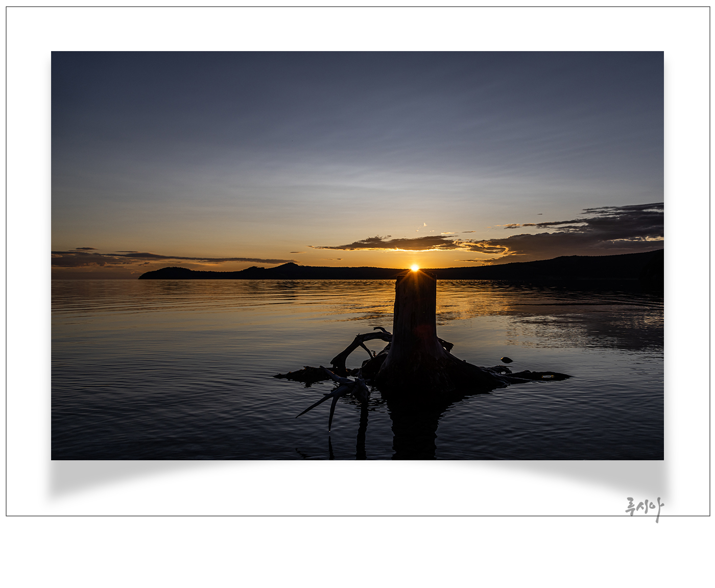Open the framed sunset lake photograph
The image size is (715, 588).
pyautogui.click(x=357, y=255)
